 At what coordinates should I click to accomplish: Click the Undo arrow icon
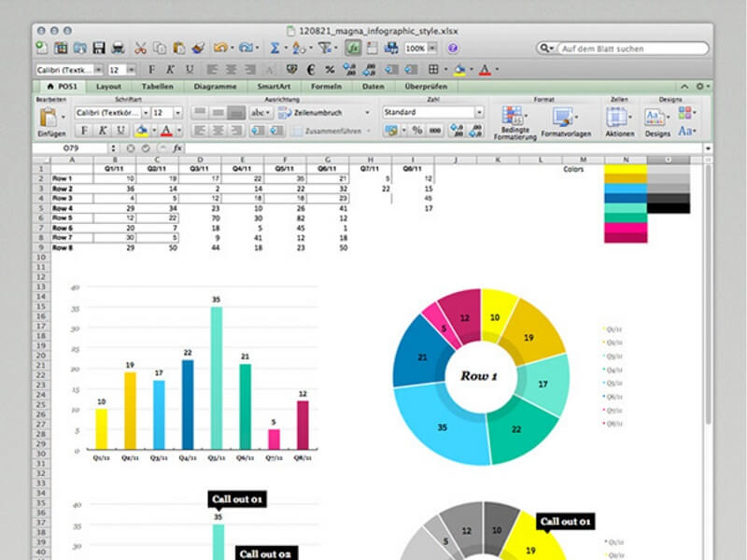(x=220, y=48)
